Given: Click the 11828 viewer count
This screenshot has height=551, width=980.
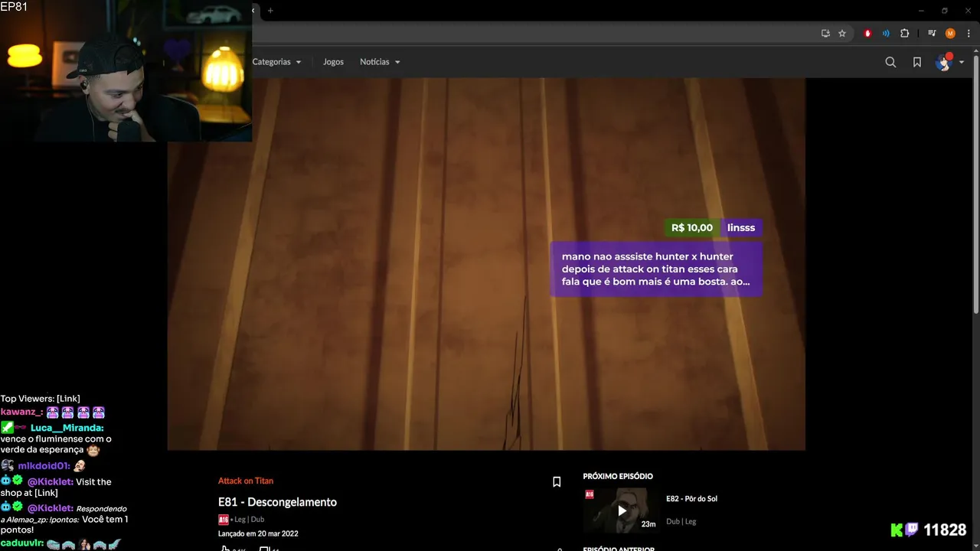Looking at the screenshot, I should click(x=945, y=530).
